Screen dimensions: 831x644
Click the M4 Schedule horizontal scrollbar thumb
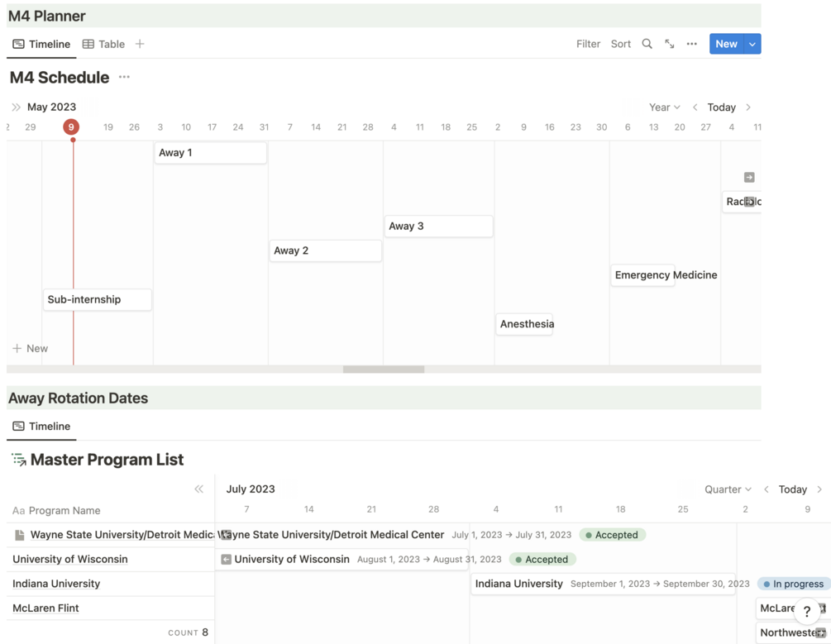[384, 370]
